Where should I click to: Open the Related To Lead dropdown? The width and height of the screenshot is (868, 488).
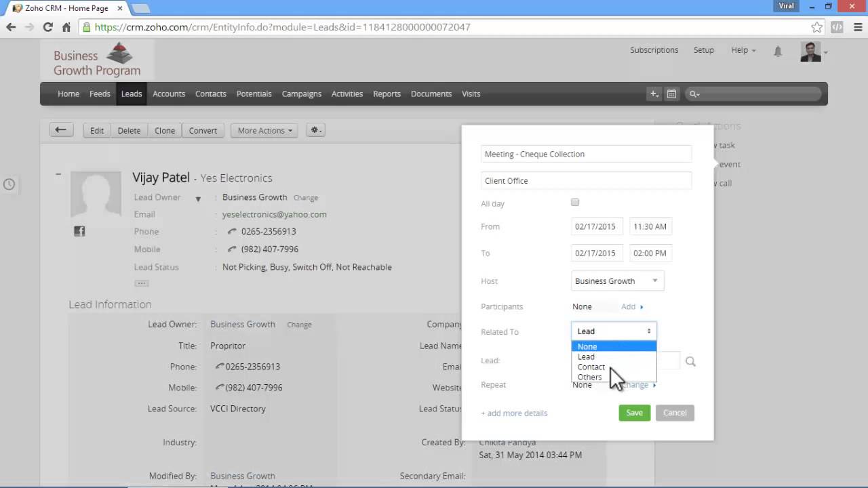point(614,331)
